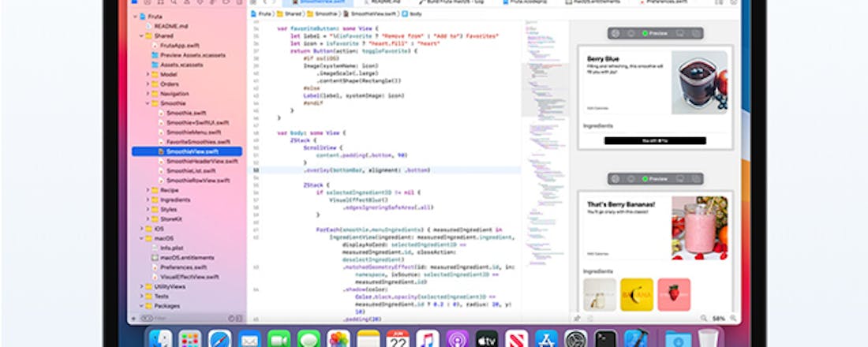Expand the Tests folder
Image resolution: width=868 pixels, height=347 pixels.
click(x=141, y=296)
